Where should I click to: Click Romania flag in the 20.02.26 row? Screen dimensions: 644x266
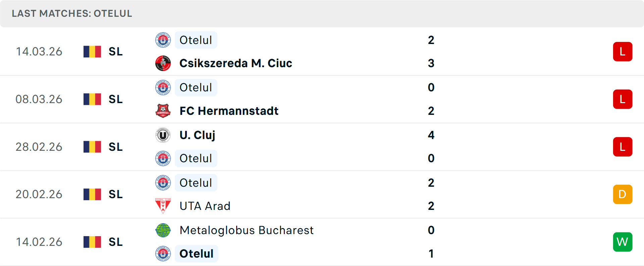click(x=92, y=194)
